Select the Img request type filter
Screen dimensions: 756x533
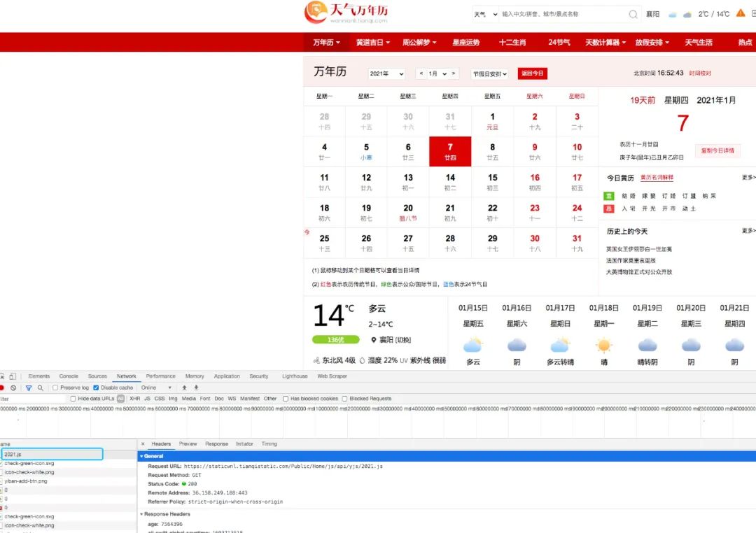pyautogui.click(x=173, y=399)
